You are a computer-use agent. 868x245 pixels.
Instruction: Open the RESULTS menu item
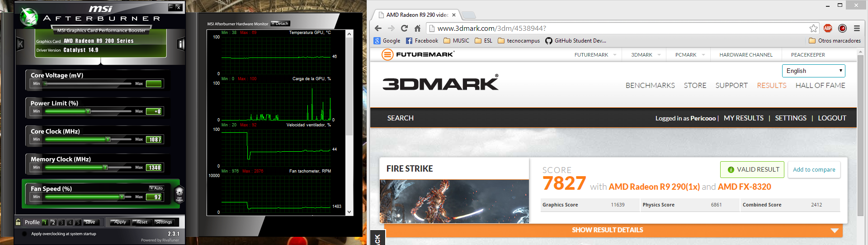tap(772, 85)
